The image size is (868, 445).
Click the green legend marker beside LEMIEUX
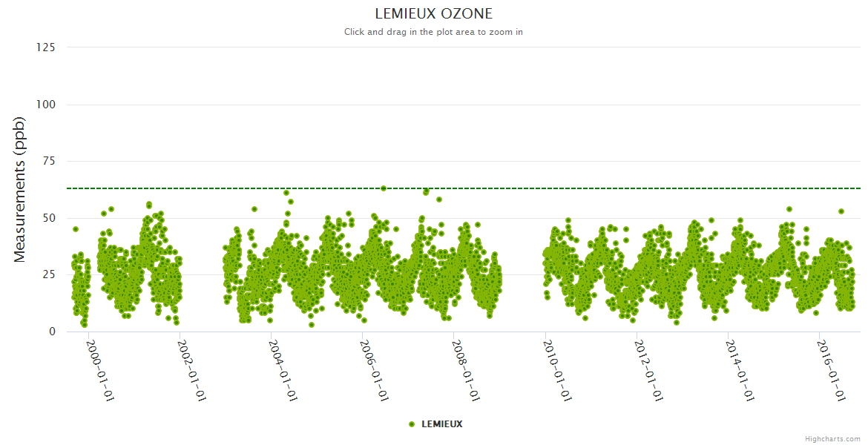click(x=412, y=424)
